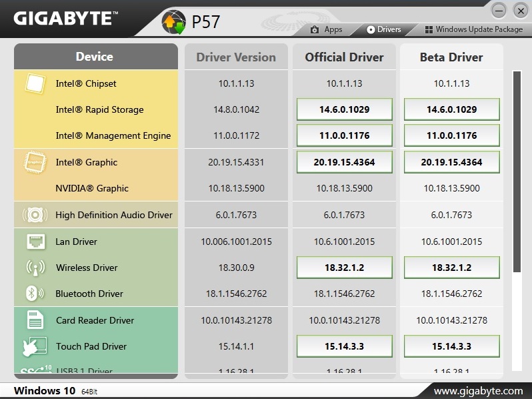Screen dimensions: 532x399
Task: Click the vertical scrollbar thumb
Action: (x=517, y=171)
